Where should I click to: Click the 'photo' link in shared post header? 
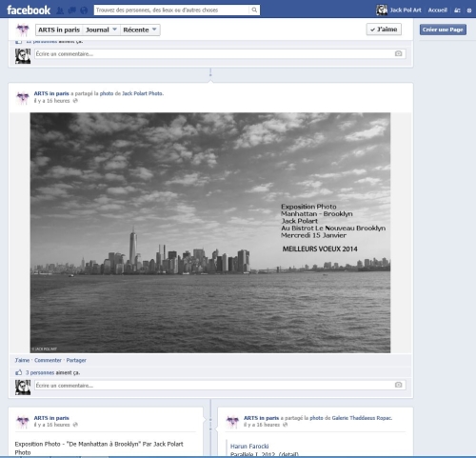pos(107,93)
